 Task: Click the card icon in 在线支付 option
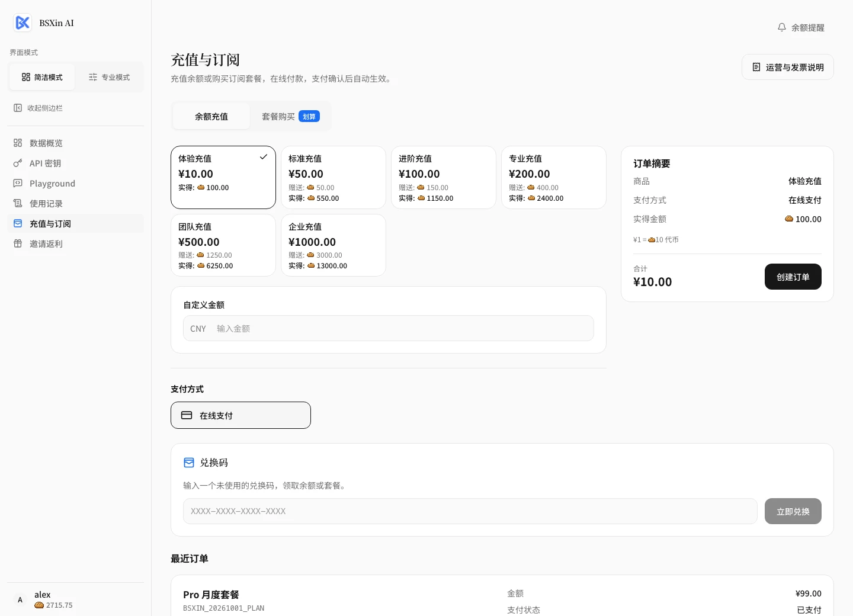pos(187,415)
